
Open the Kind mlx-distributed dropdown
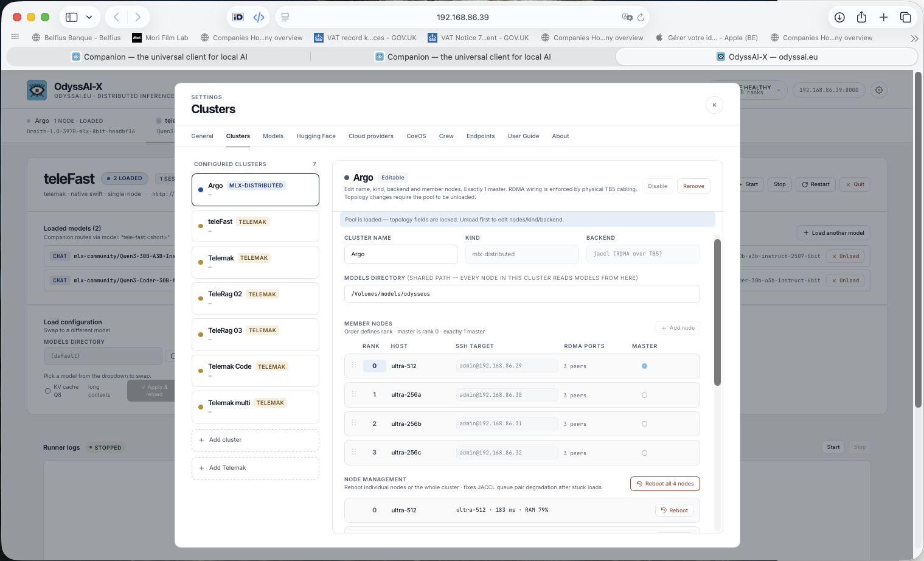[522, 254]
